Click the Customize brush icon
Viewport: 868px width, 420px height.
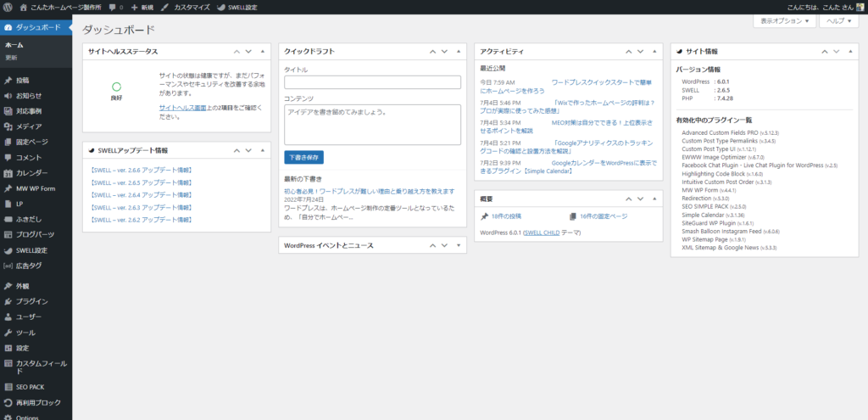point(164,8)
